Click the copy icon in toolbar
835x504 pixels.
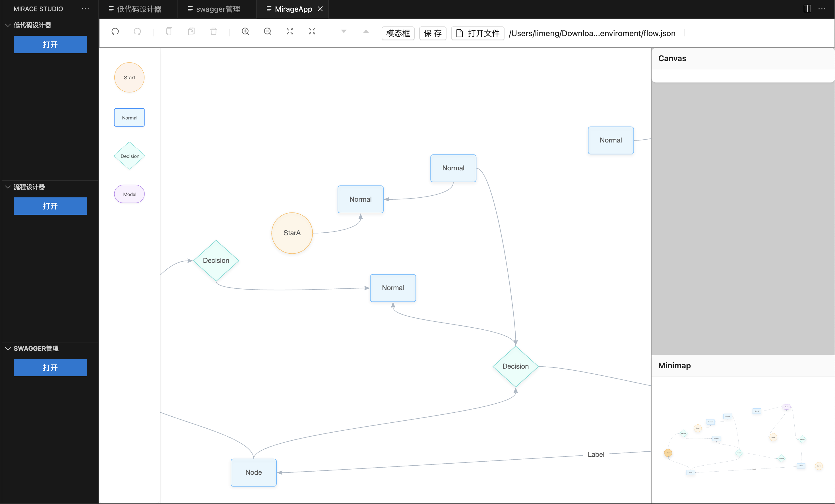point(169,32)
